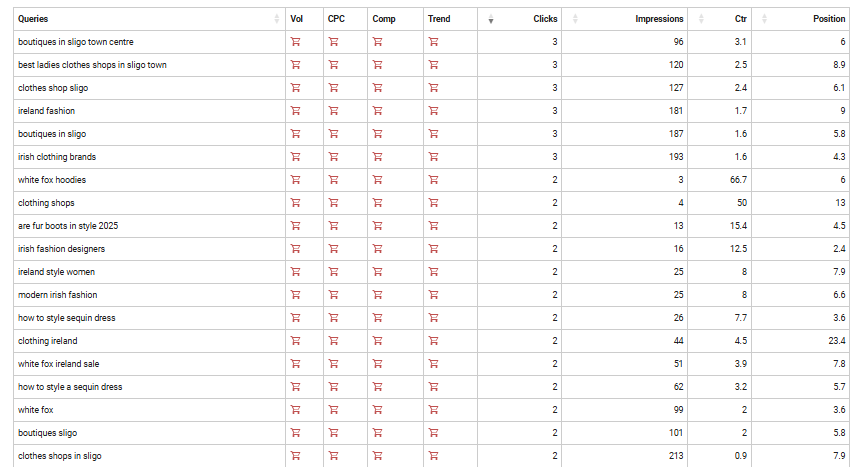Click the CPC cart icon for 'irish fashion designers'
The height and width of the screenshot is (467, 859).
pos(333,249)
